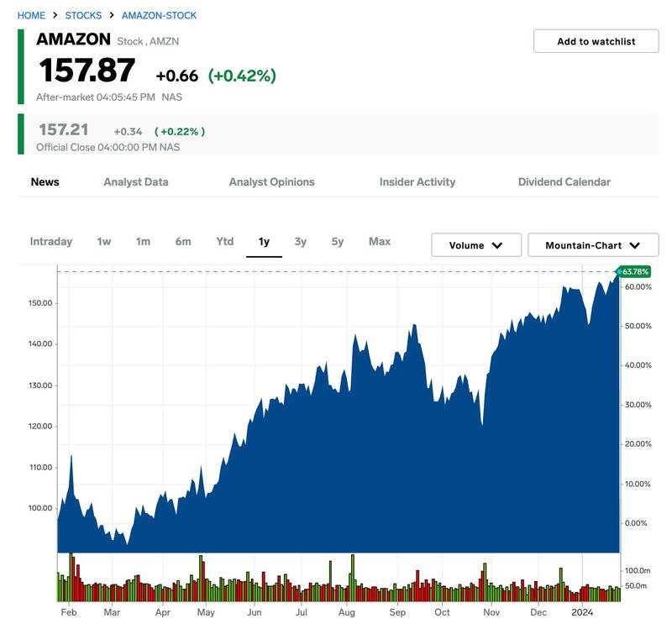Click the (+0.42%) change value
The height and width of the screenshot is (629, 672).
242,76
